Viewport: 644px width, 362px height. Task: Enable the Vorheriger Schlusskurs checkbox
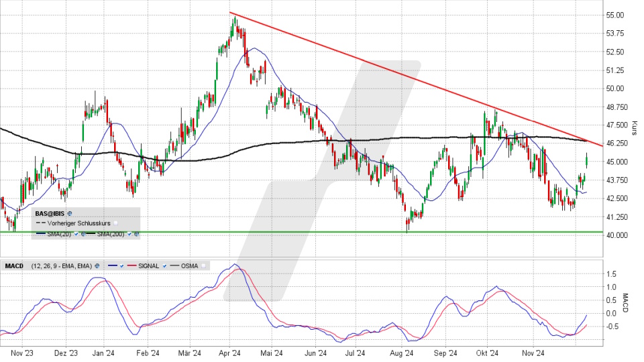point(116,223)
